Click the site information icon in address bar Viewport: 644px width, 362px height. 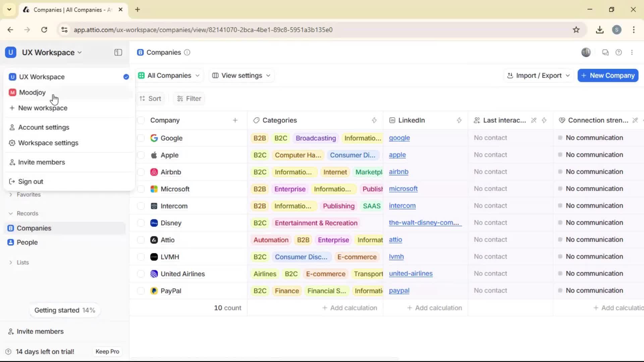click(64, 30)
